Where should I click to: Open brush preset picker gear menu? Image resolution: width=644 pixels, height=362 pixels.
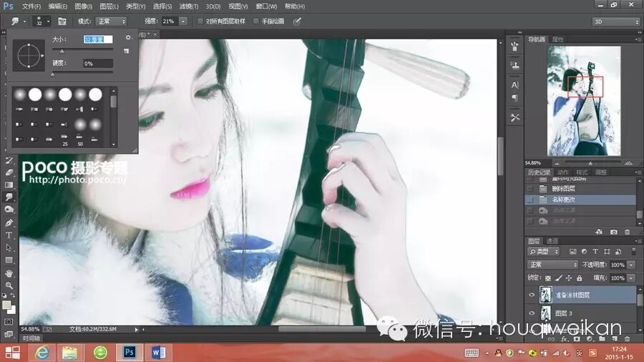[x=128, y=37]
